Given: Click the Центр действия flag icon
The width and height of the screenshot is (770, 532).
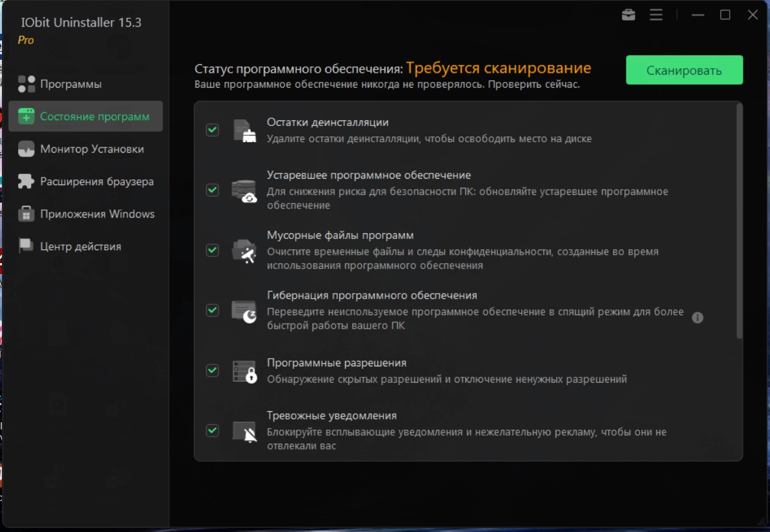Looking at the screenshot, I should pos(27,246).
